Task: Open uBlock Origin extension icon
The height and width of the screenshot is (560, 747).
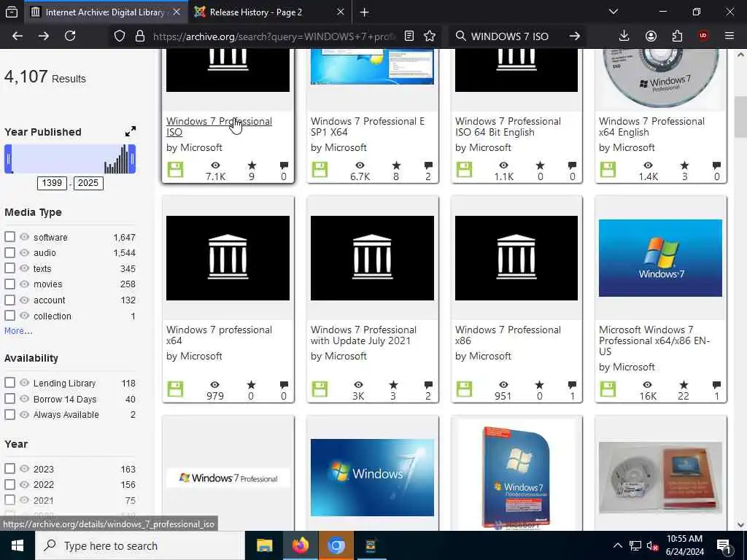Action: (x=703, y=36)
